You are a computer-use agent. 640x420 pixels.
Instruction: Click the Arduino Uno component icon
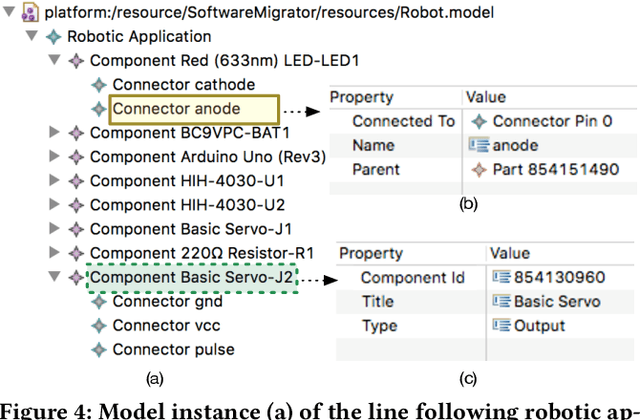pyautogui.click(x=76, y=157)
